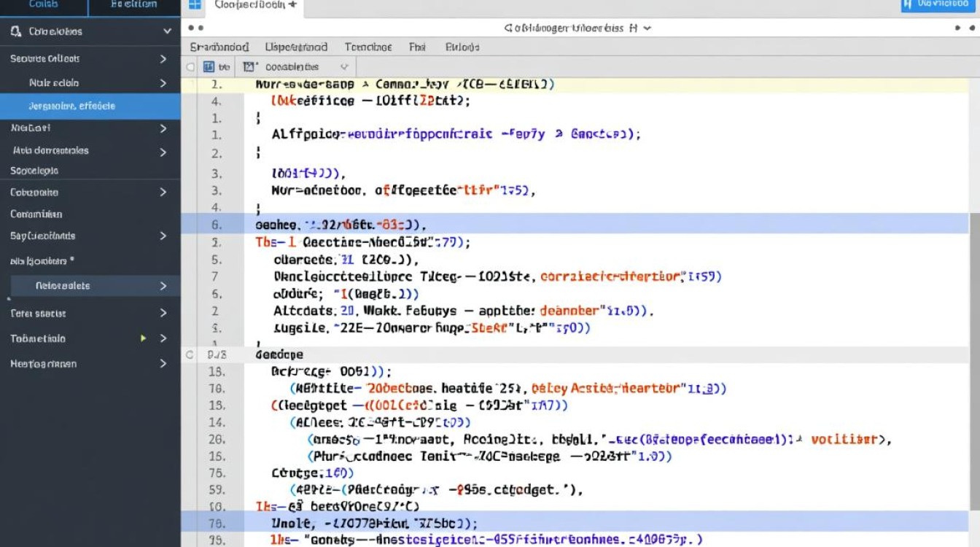Click the magnifier icon atop the sidebar
Viewport: 980px width, 547px height.
point(16,31)
